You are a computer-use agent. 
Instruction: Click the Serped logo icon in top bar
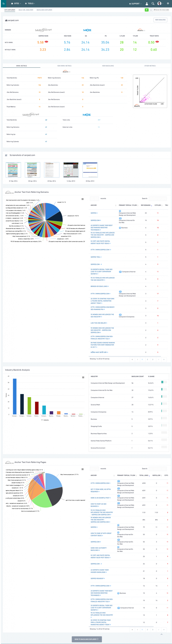pos(3,3)
